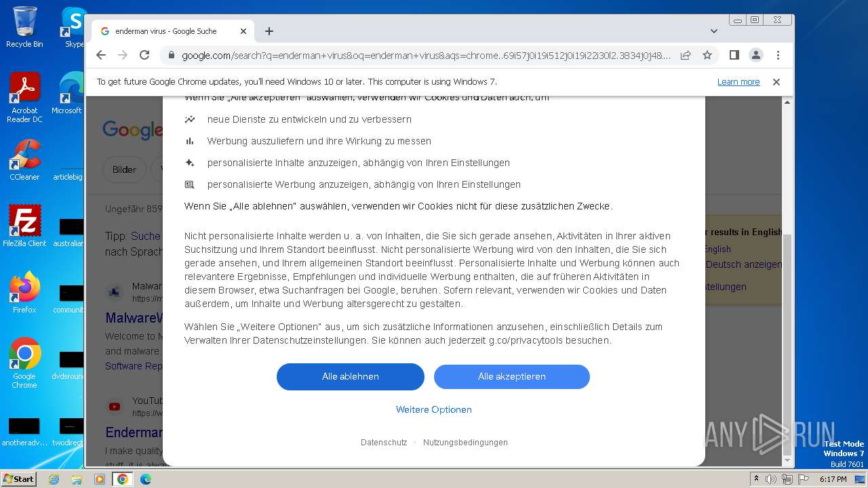Open the volume control tray icon
The image size is (868, 488).
[771, 479]
